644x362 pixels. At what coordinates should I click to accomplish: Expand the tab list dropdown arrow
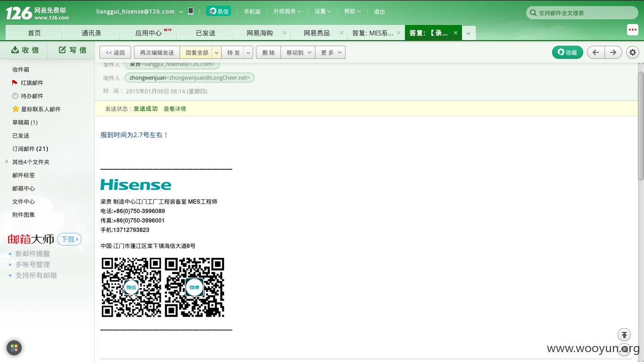click(x=468, y=33)
